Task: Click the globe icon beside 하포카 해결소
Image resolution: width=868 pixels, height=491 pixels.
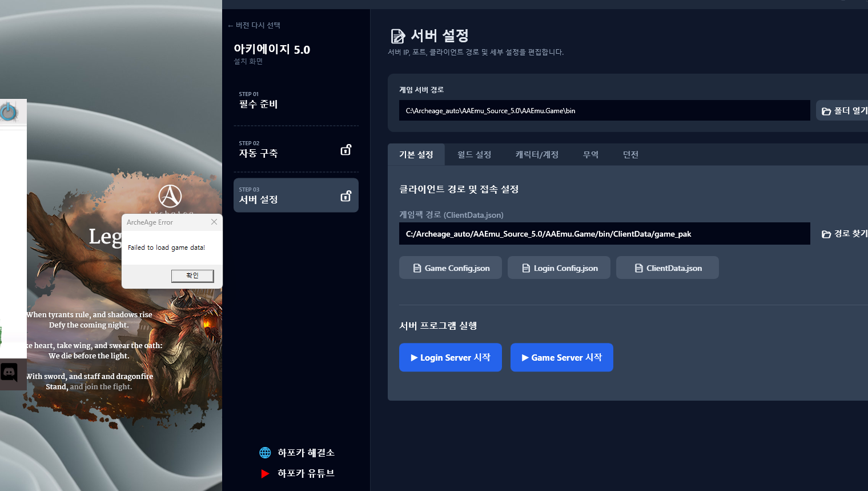Action: pos(265,453)
